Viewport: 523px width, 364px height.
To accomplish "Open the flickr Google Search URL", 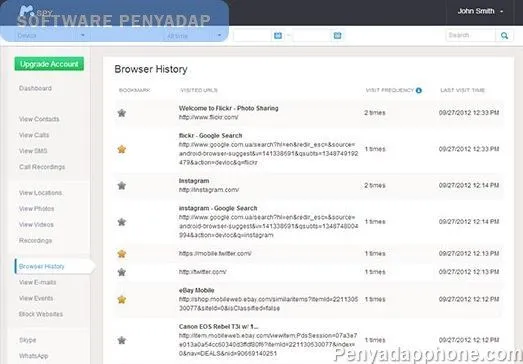I will (x=269, y=154).
